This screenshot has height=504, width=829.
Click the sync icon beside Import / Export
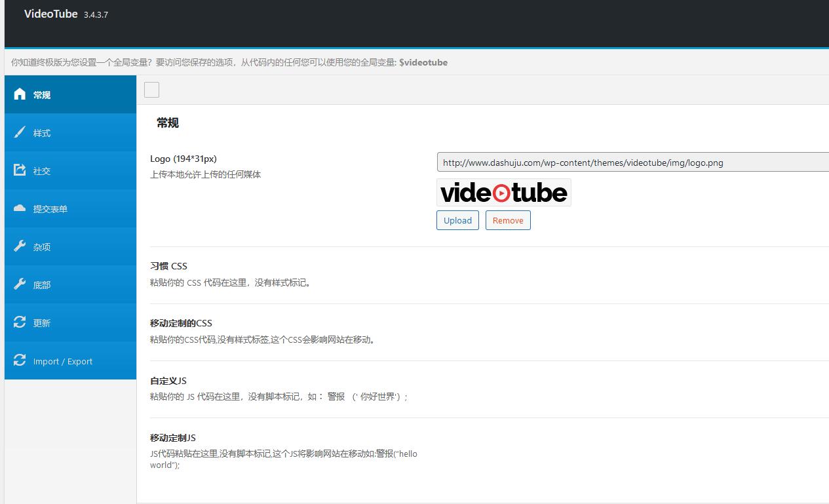tap(20, 360)
